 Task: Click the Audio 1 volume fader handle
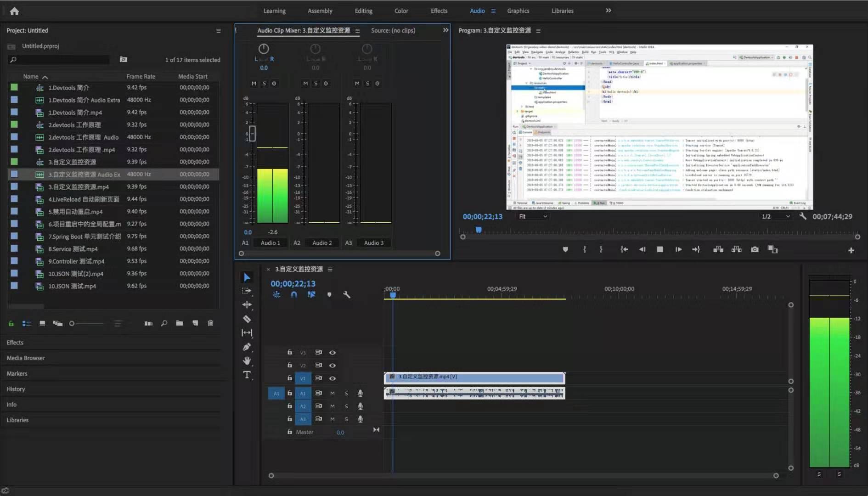coord(252,134)
